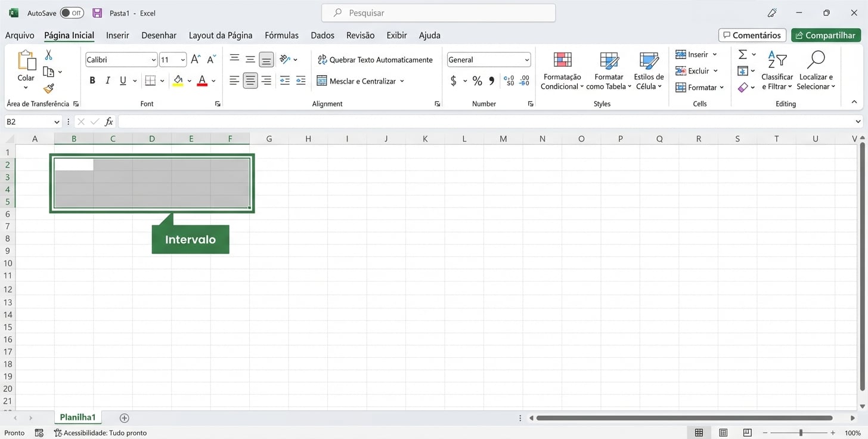Click the Comentários button
This screenshot has height=439, width=868.
tap(752, 35)
